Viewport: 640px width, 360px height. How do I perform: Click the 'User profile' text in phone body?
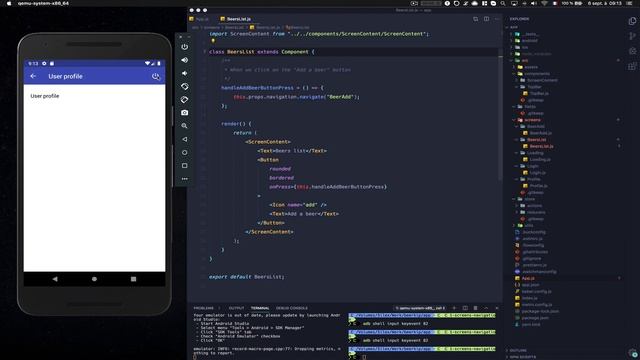pyautogui.click(x=45, y=96)
